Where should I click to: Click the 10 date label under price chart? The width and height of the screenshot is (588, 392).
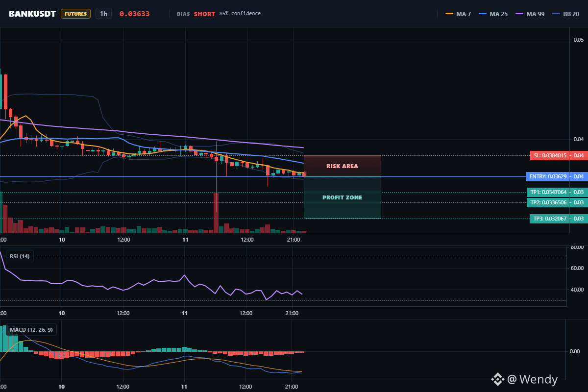click(x=62, y=240)
